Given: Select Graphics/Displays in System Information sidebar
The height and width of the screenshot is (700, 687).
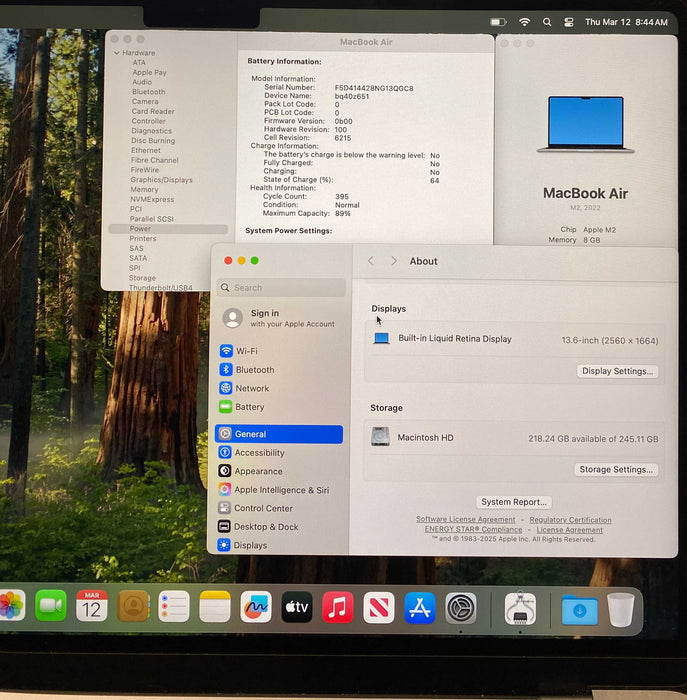Looking at the screenshot, I should (x=161, y=179).
